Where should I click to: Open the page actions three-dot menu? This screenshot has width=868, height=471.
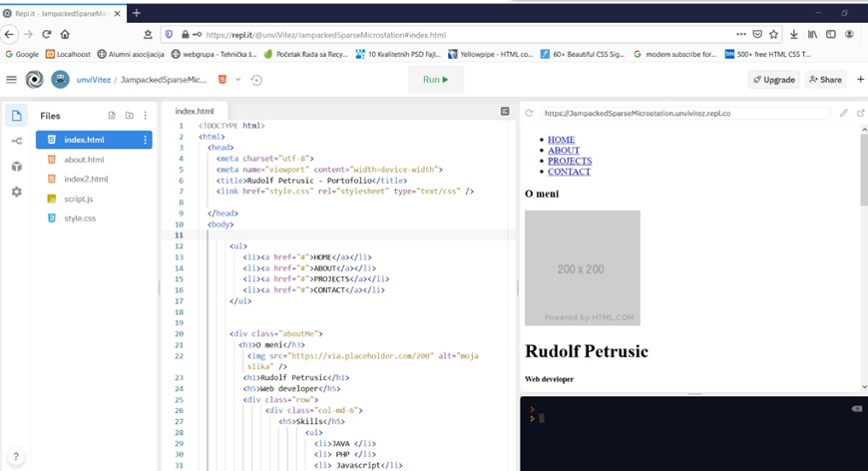[x=740, y=34]
